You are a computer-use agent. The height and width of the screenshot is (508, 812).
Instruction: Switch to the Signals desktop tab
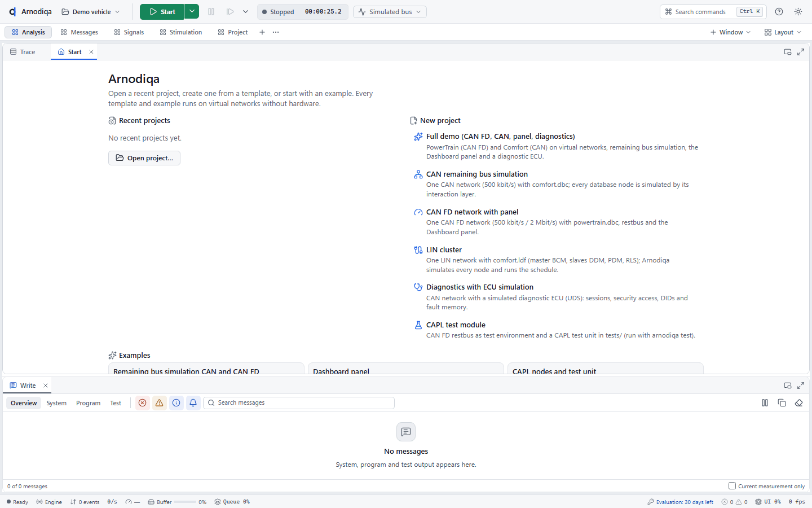pos(129,32)
